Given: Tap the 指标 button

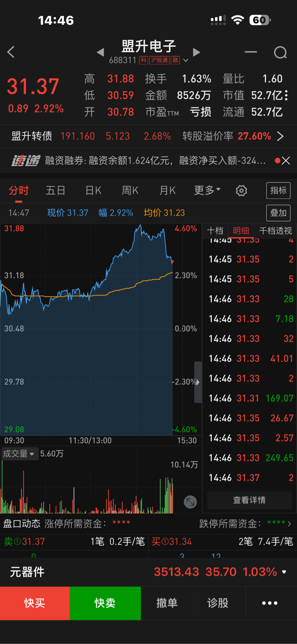Looking at the screenshot, I should click(278, 190).
